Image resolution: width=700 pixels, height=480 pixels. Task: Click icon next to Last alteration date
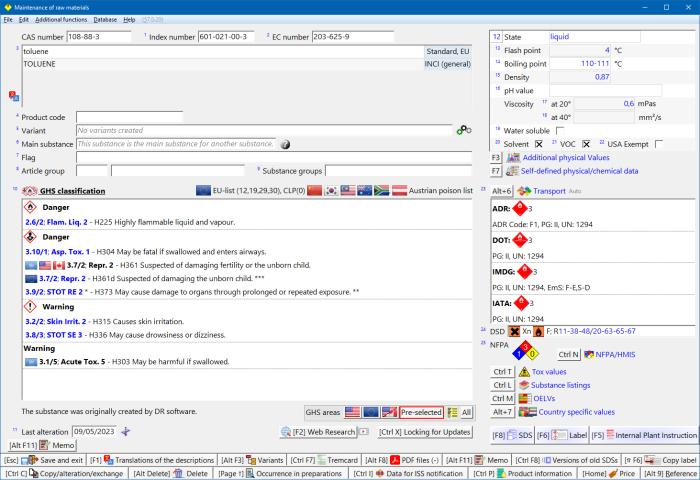[x=126, y=432]
